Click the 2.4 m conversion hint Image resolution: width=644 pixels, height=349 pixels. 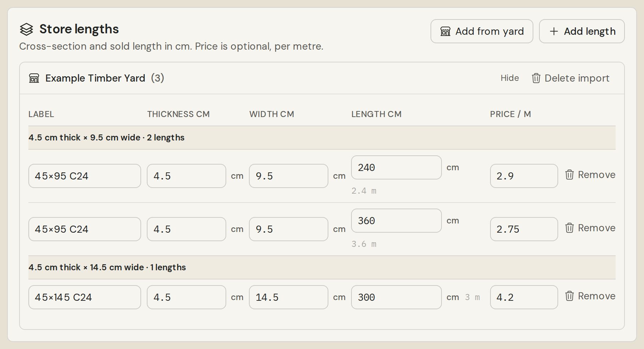pyautogui.click(x=364, y=191)
